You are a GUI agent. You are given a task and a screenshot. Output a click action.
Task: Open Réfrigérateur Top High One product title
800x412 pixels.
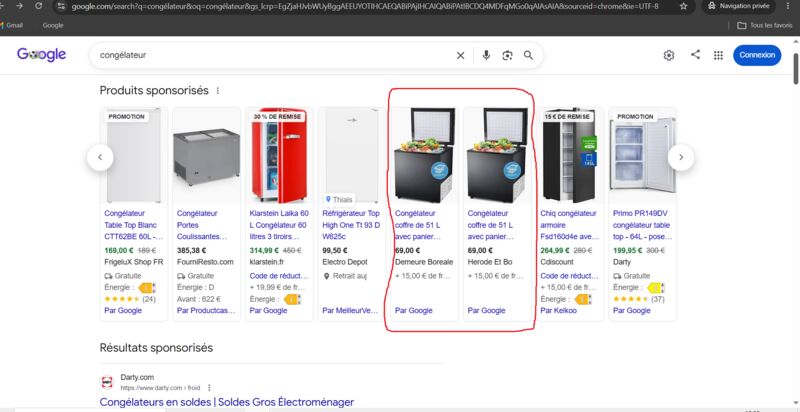coord(351,225)
